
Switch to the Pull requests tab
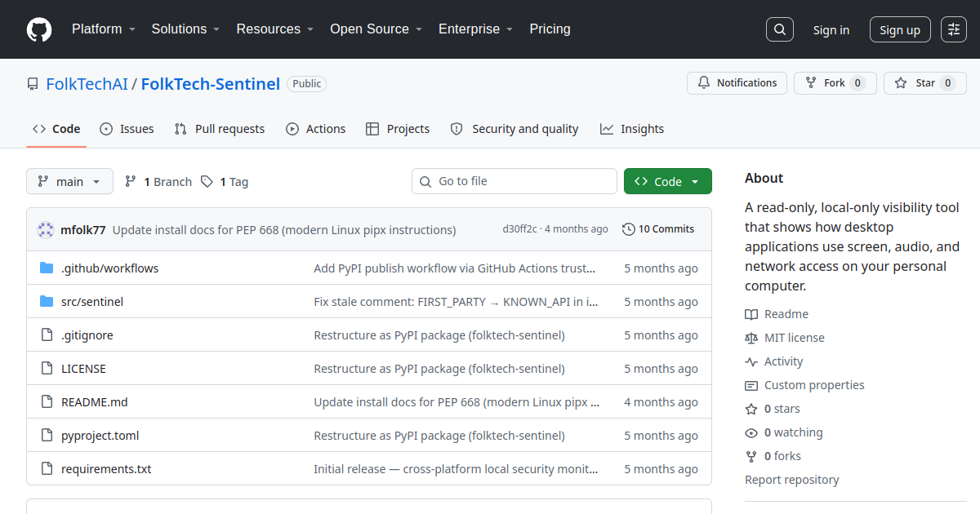click(x=220, y=129)
